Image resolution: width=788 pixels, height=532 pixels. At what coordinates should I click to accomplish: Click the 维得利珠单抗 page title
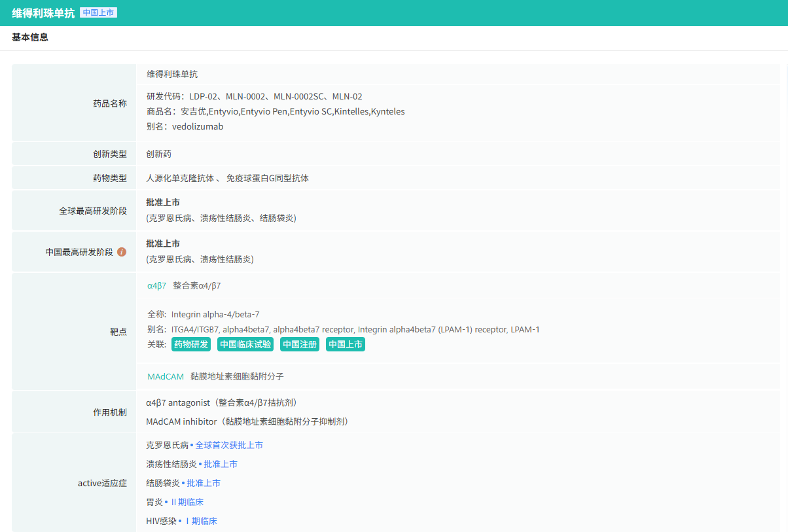(x=43, y=13)
